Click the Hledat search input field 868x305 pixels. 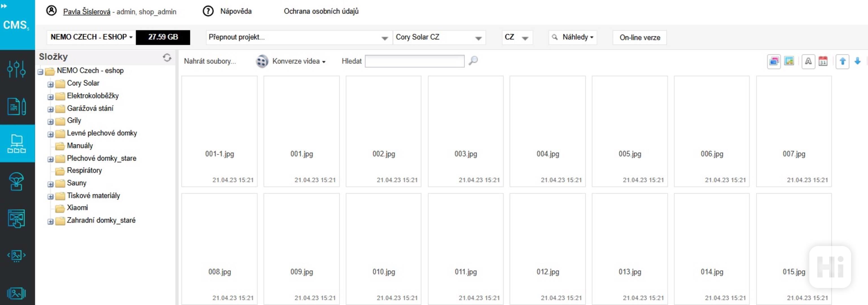tap(414, 61)
